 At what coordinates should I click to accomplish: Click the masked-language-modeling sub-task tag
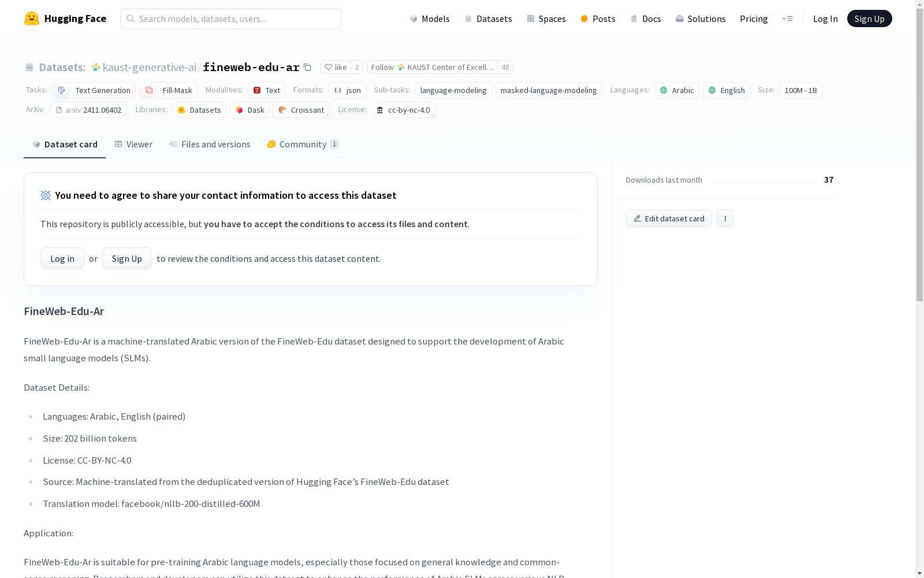click(549, 90)
